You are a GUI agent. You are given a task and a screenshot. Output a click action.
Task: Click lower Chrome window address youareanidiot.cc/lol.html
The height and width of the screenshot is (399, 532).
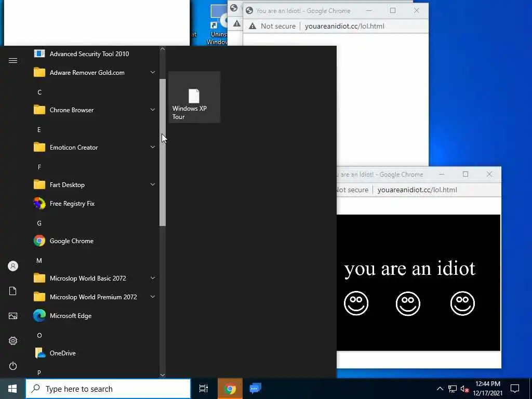417,190
